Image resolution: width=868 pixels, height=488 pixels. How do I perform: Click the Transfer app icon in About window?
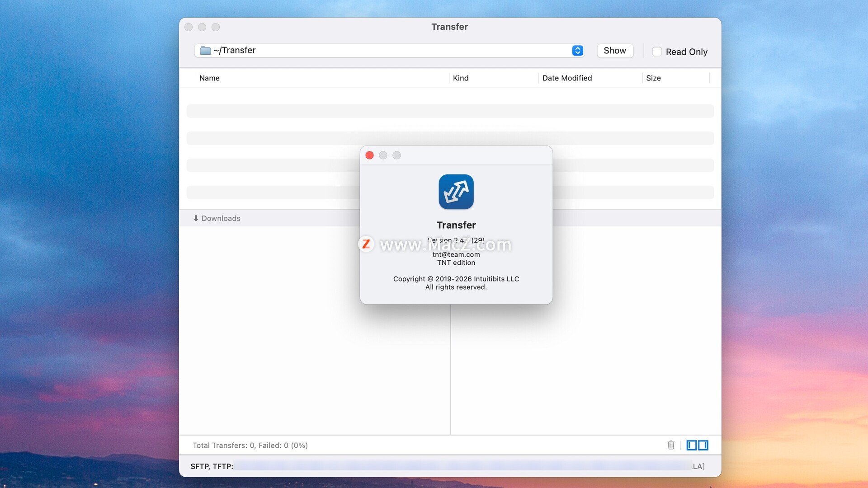coord(456,192)
